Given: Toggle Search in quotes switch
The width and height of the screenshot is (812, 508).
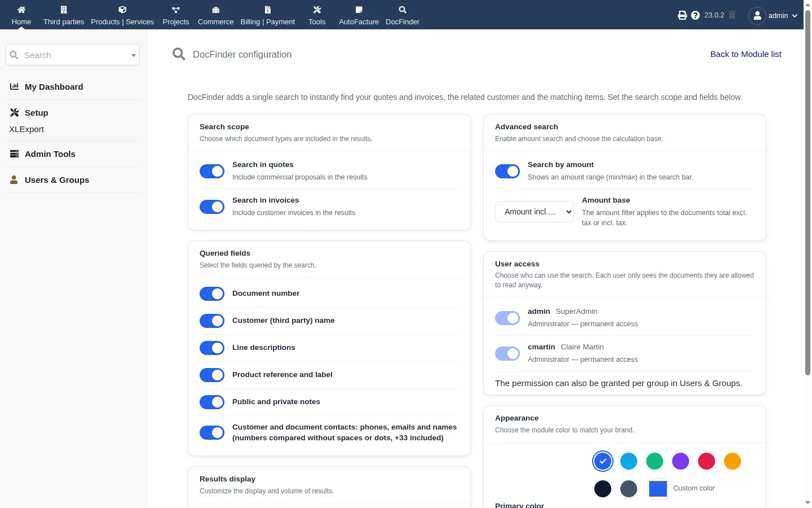Looking at the screenshot, I should coord(212,171).
